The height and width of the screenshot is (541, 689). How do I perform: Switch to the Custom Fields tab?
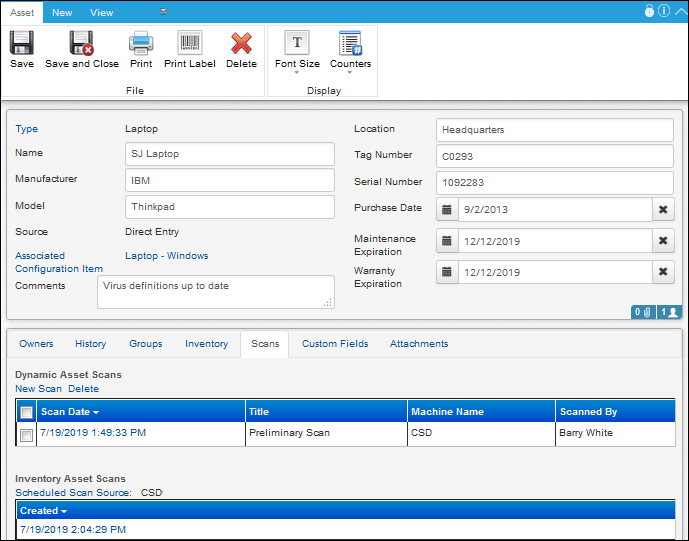[x=335, y=344]
